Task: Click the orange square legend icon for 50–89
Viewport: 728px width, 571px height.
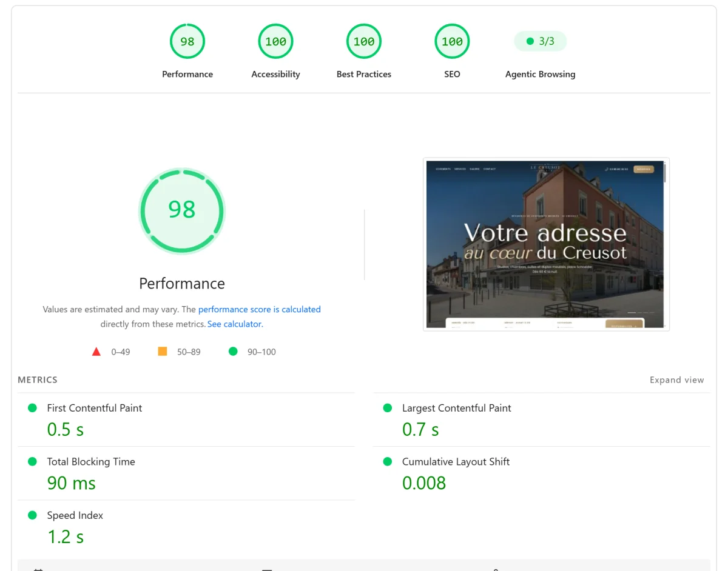Action: pos(163,351)
